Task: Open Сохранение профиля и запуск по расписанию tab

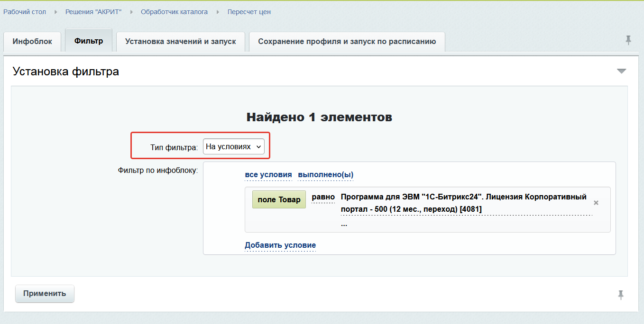Action: pos(347,42)
